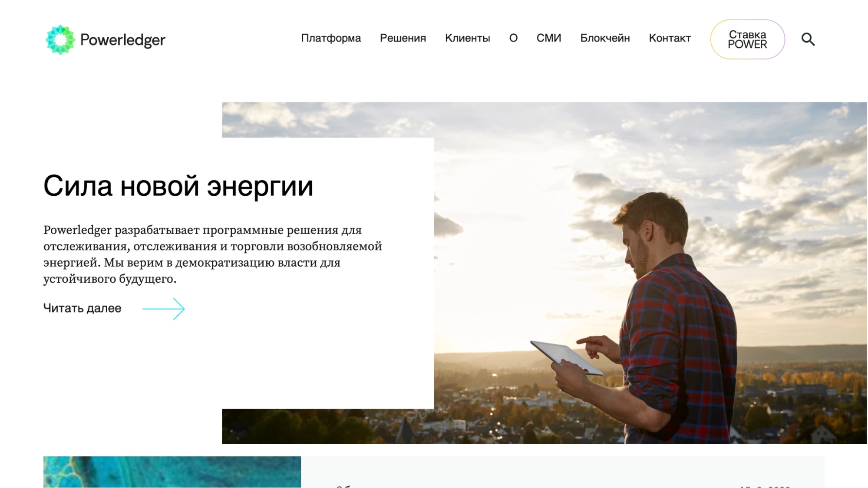Image resolution: width=868 pixels, height=488 pixels.
Task: Open the Контакт page link
Action: pos(670,38)
